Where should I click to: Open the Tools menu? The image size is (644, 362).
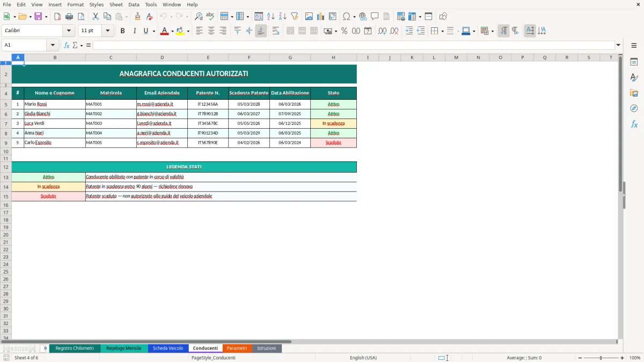(151, 4)
